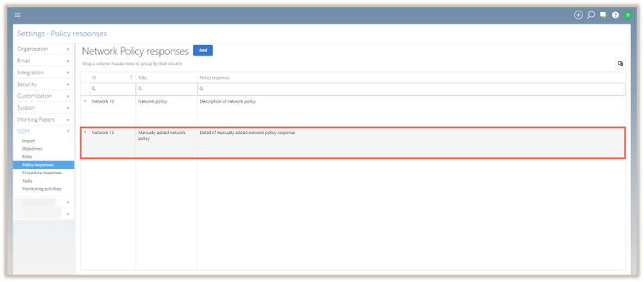Open help via the question mark icon
Viewport: 644px width, 282px height.
pos(615,15)
